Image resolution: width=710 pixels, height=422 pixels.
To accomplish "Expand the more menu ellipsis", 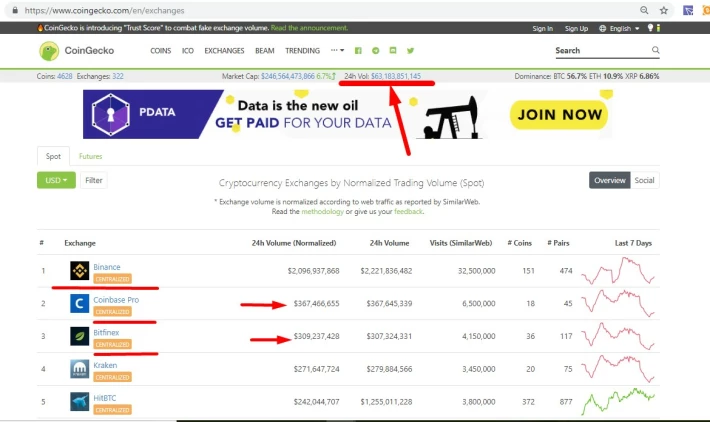I will 337,50.
